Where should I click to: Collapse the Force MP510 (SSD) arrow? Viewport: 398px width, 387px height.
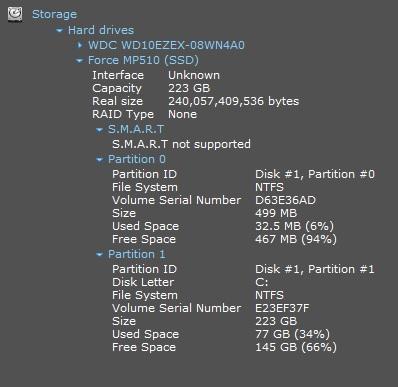point(79,61)
